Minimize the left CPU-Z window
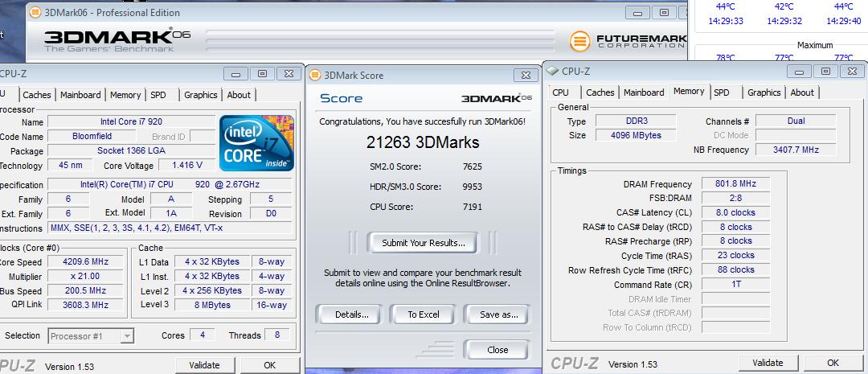868x374 pixels. (235, 74)
